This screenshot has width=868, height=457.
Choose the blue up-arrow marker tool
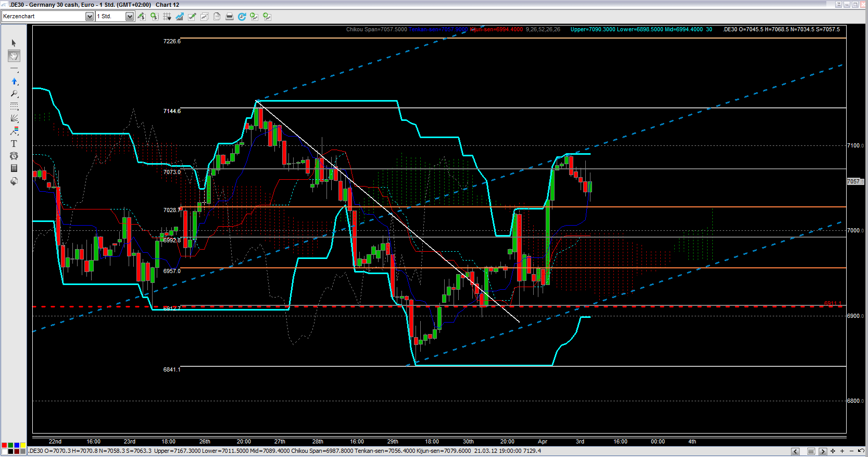(x=14, y=81)
